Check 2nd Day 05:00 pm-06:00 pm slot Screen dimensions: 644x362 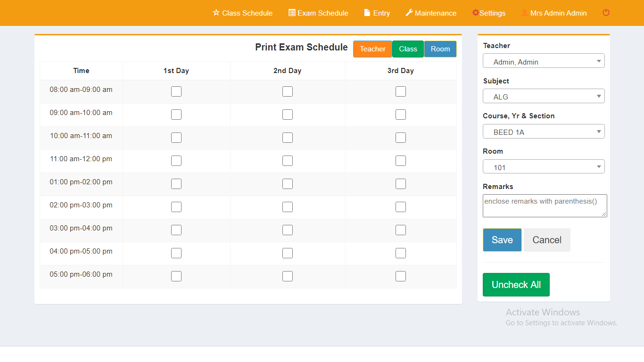pyautogui.click(x=288, y=276)
